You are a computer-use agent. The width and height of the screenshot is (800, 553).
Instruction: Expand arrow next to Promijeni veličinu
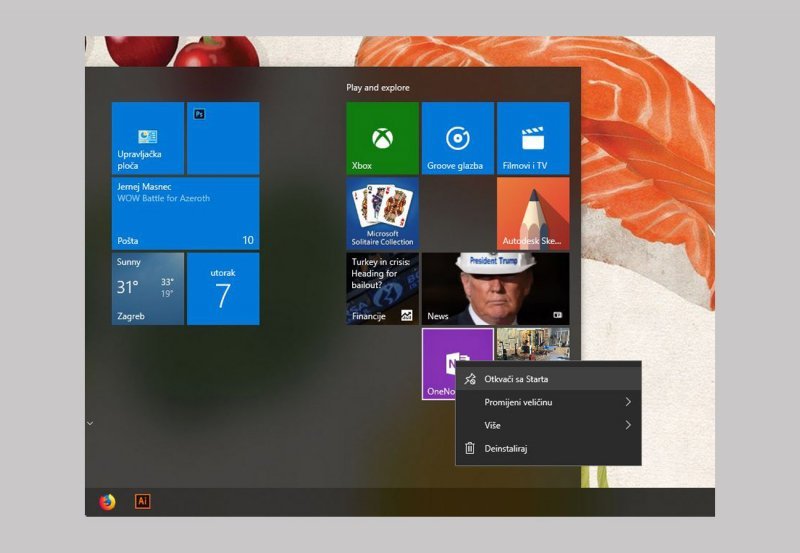(628, 402)
